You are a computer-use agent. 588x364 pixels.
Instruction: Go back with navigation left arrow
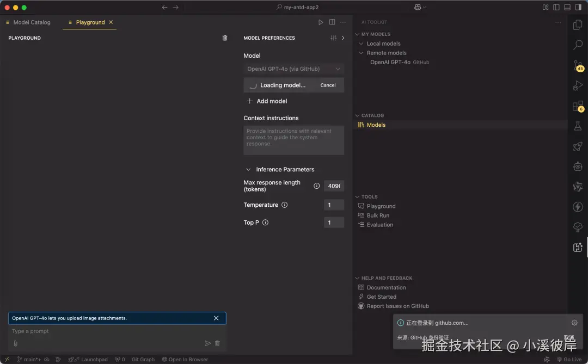click(x=164, y=7)
